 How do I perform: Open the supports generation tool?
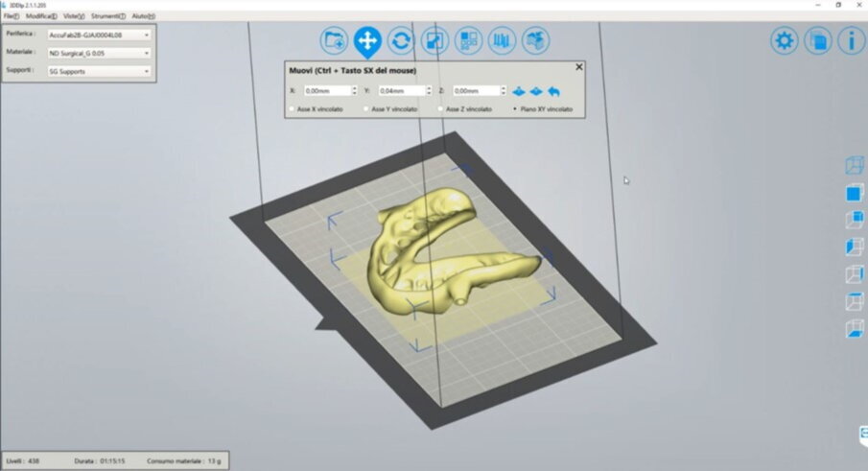(502, 40)
